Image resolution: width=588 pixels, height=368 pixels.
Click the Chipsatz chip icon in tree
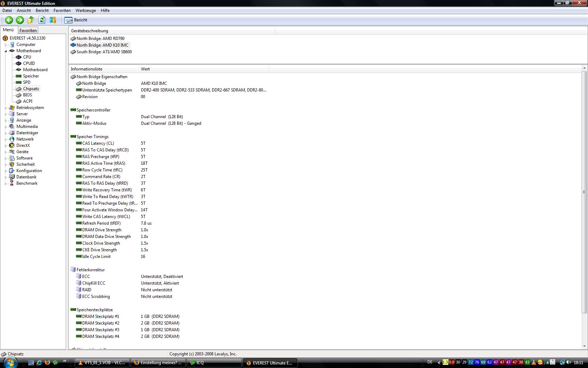point(19,89)
